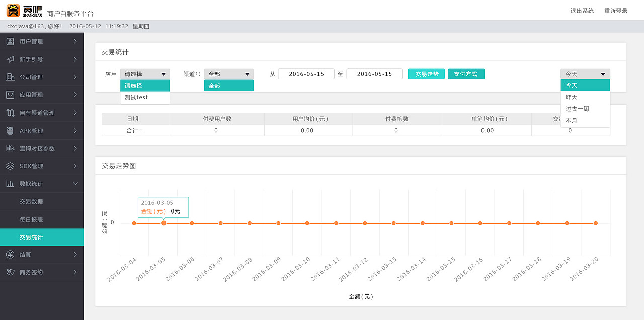
Task: Click the end date field after 至
Action: (x=374, y=74)
